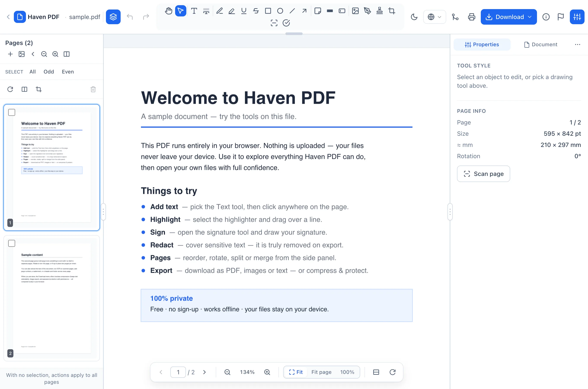The width and height of the screenshot is (588, 389).
Task: Select the Highlighter tool
Action: point(232,11)
